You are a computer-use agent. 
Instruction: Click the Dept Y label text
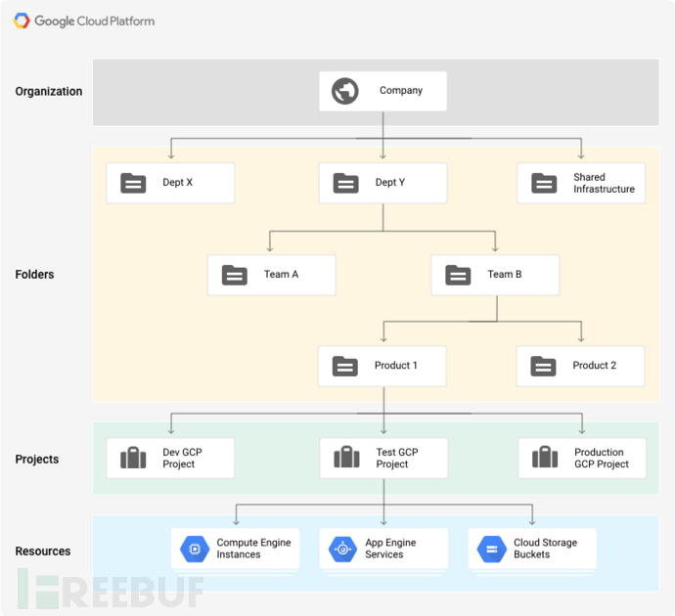point(390,183)
